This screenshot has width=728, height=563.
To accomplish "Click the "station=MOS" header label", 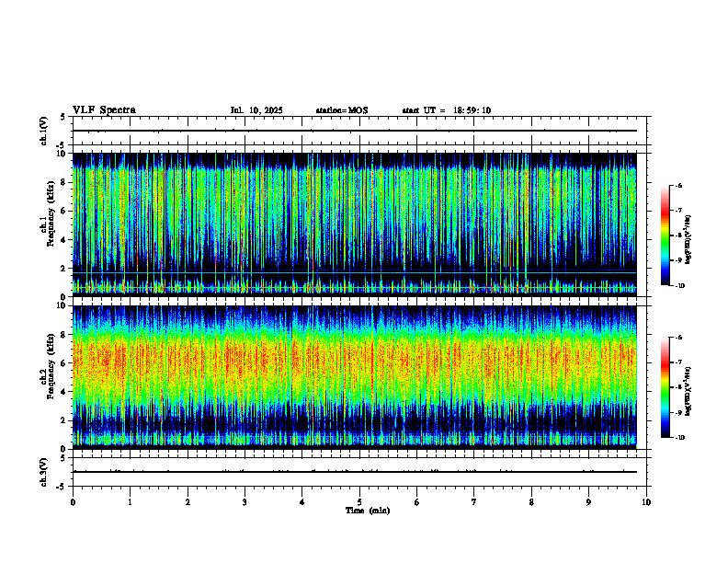I will 342,110.
